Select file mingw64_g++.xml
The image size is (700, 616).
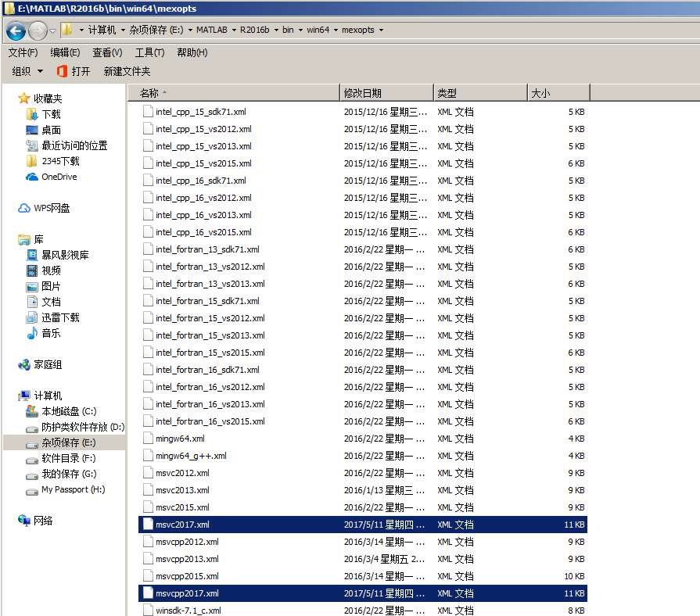pyautogui.click(x=362, y=456)
